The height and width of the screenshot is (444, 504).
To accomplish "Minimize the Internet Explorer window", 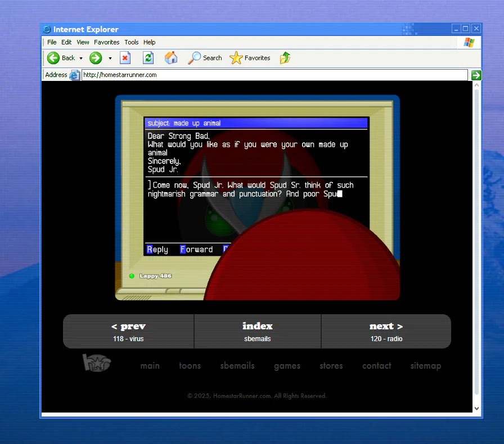I will (456, 29).
